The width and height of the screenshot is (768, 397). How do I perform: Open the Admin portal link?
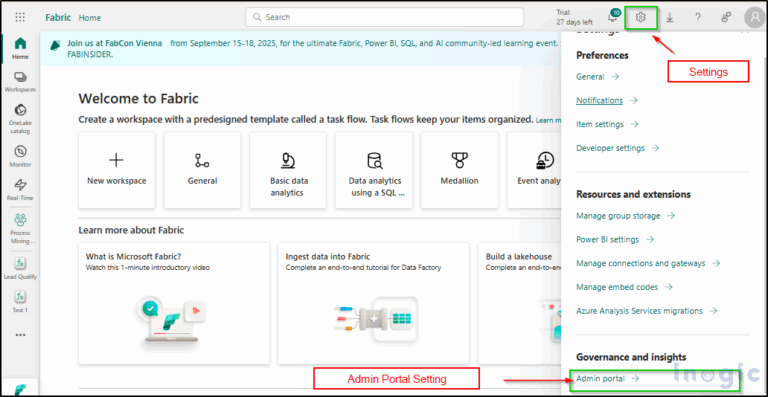pos(607,378)
